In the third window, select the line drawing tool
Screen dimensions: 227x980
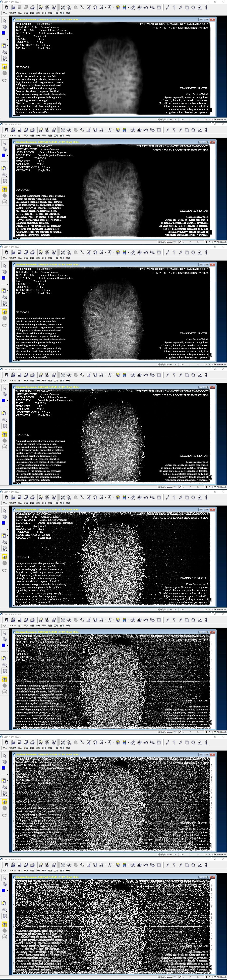click(x=167, y=252)
